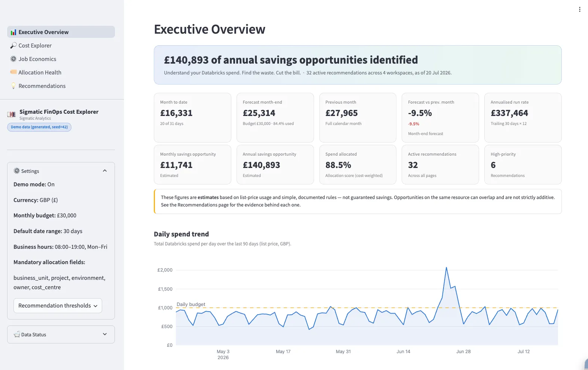This screenshot has width=588, height=370.
Task: Click the magnifier icon beside Cost Explorer
Action: 13,45
